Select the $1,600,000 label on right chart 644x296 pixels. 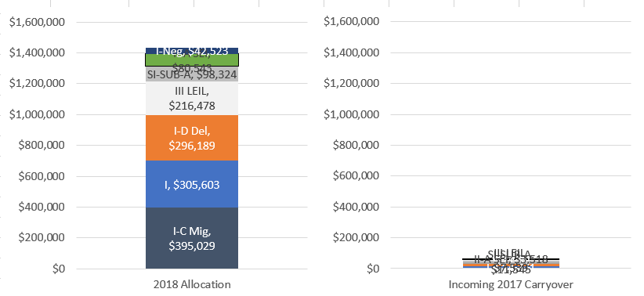point(352,22)
